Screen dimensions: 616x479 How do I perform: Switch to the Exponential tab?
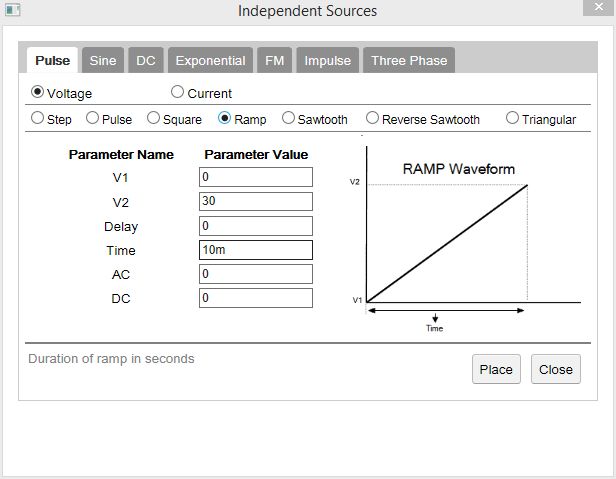click(210, 61)
